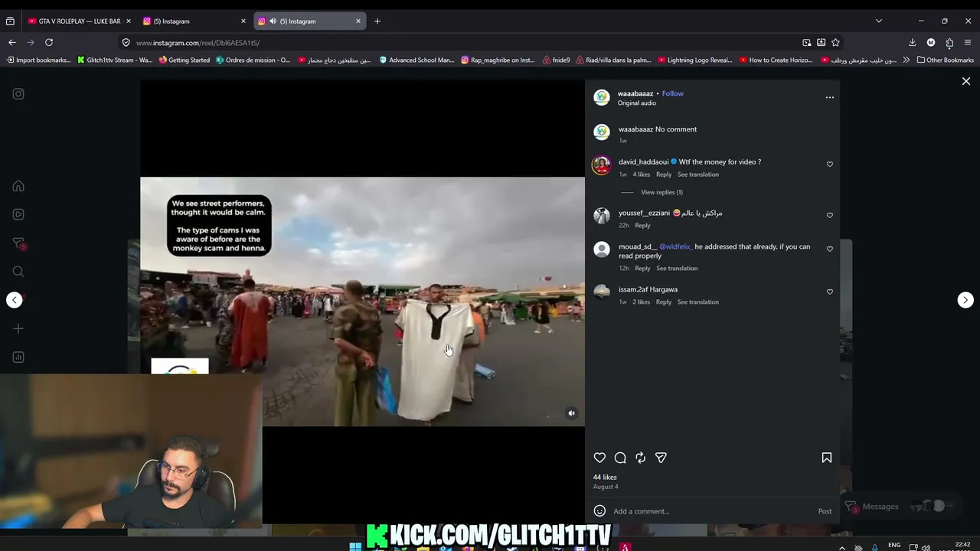Go to the next post arrow
The width and height of the screenshot is (980, 551).
[x=965, y=300]
